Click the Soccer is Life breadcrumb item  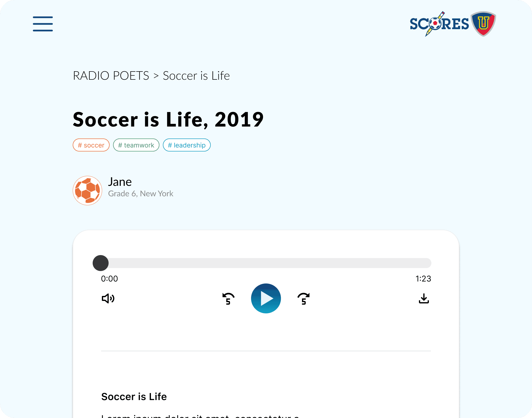[196, 76]
